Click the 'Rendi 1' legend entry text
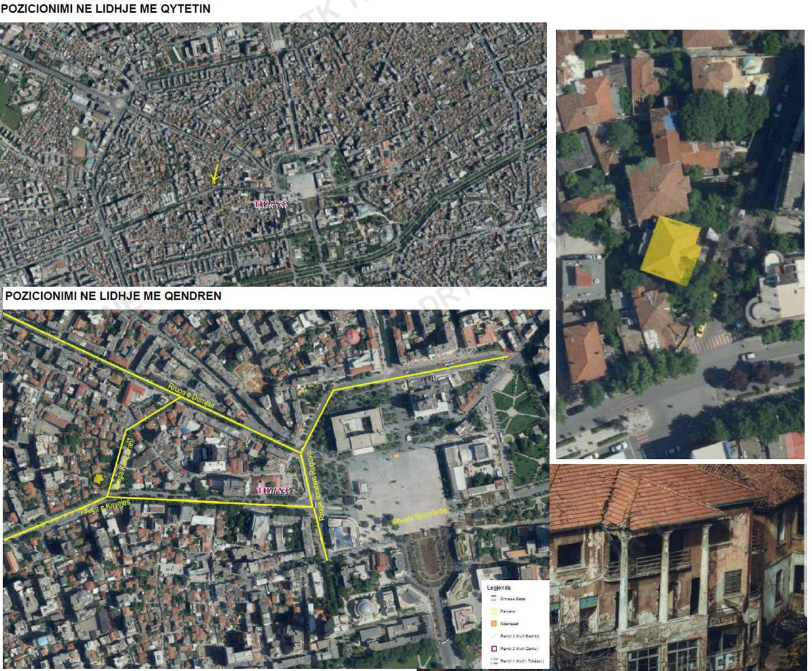Viewport: 812px width, 671px height. tap(522, 661)
